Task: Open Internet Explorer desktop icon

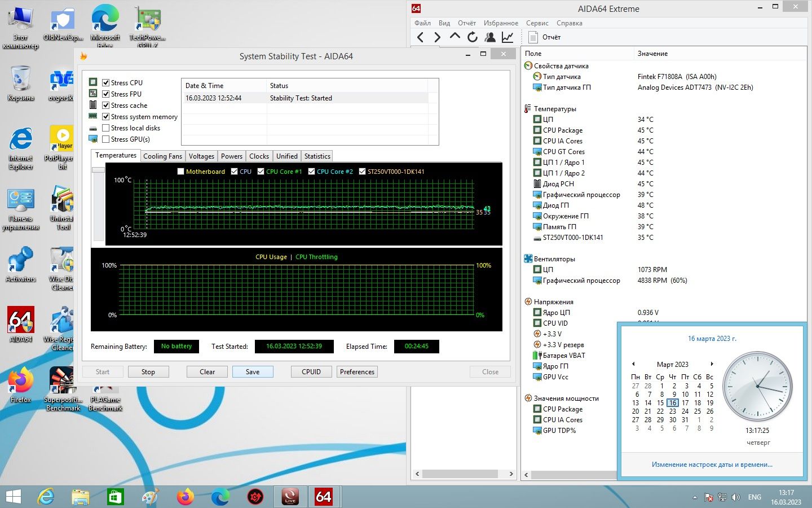Action: coord(21,148)
